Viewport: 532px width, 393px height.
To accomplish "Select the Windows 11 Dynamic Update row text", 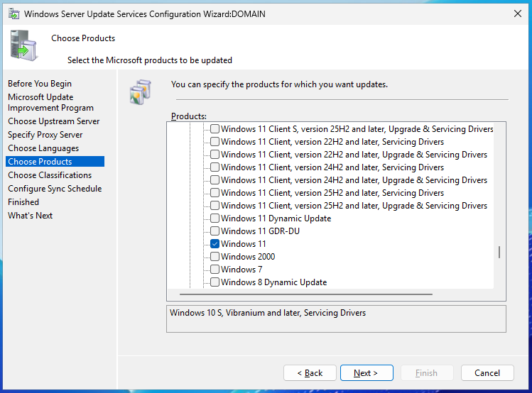I will pyautogui.click(x=276, y=218).
